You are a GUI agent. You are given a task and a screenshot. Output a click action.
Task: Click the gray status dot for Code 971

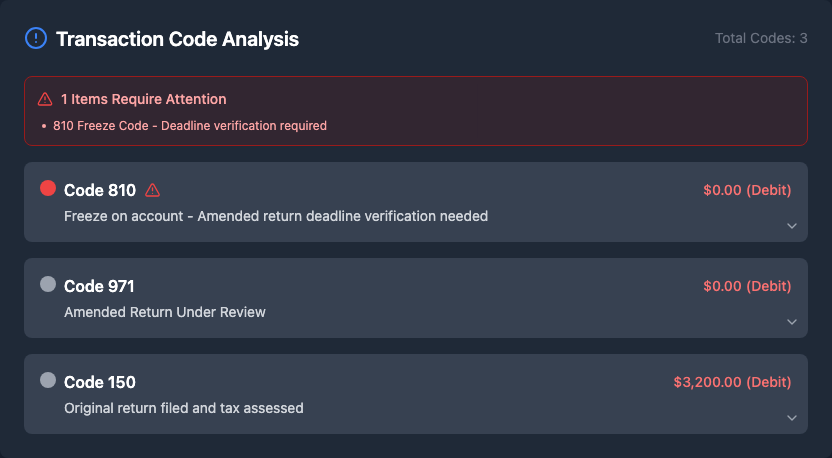click(x=48, y=284)
